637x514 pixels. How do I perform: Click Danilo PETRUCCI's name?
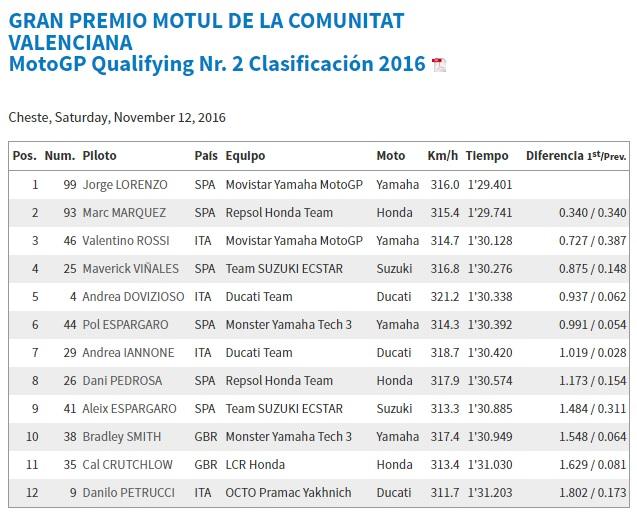pyautogui.click(x=127, y=493)
